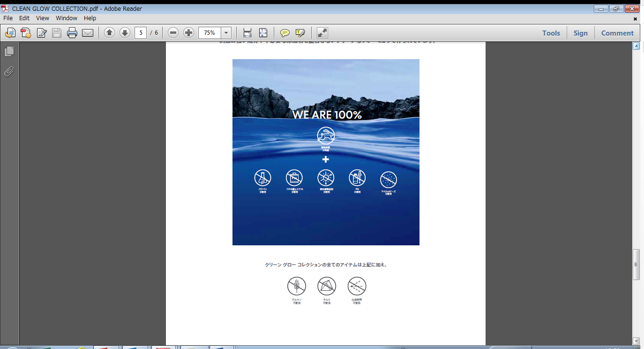This screenshot has height=349, width=644.
Task: Open the zoom level dropdown arrow
Action: pyautogui.click(x=227, y=33)
